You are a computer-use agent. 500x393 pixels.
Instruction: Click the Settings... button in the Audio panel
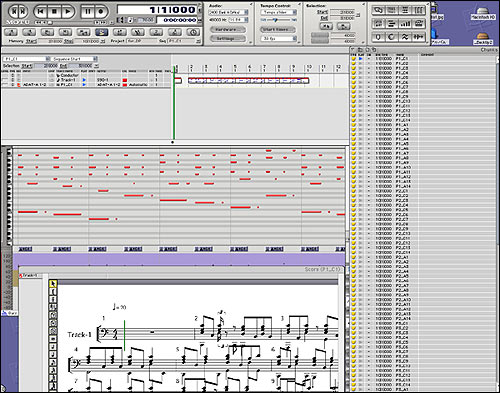coord(228,39)
